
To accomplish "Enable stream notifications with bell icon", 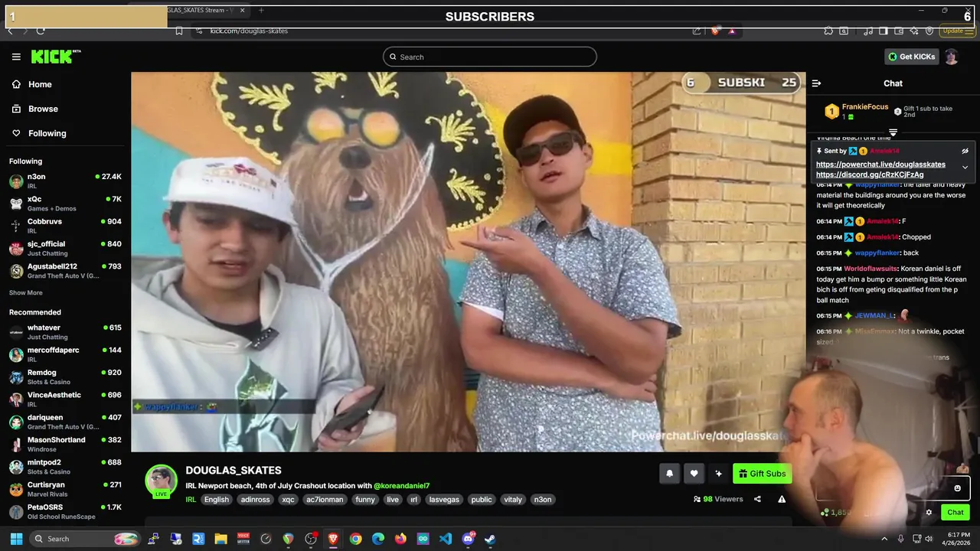I will point(669,474).
